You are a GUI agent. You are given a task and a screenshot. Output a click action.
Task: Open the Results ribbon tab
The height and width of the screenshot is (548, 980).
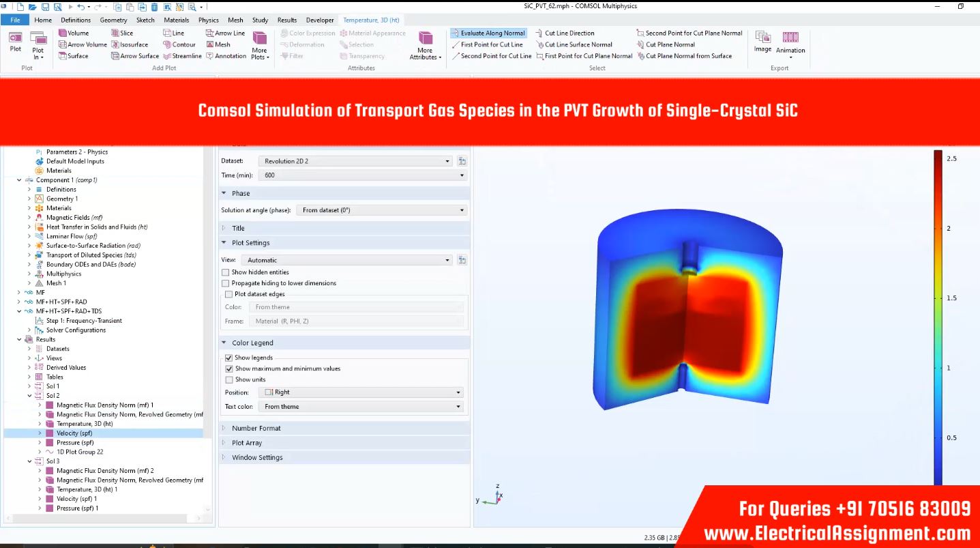pos(286,20)
